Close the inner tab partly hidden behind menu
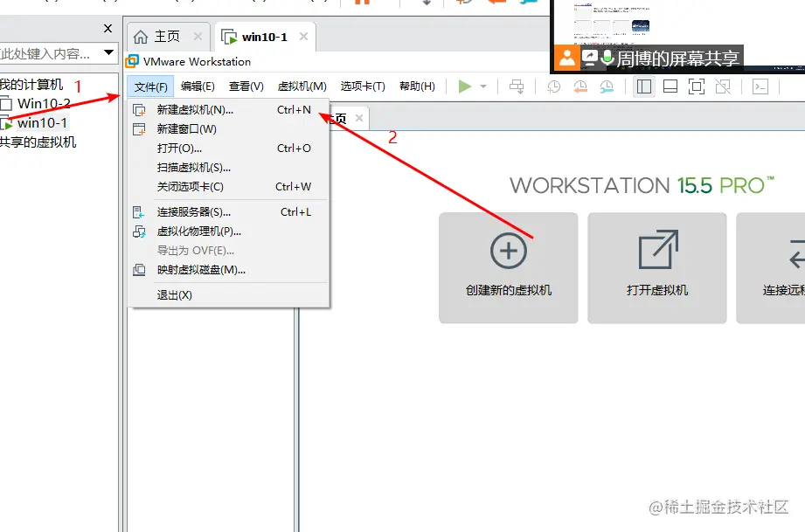Viewport: 805px width, 532px height. pos(359,118)
